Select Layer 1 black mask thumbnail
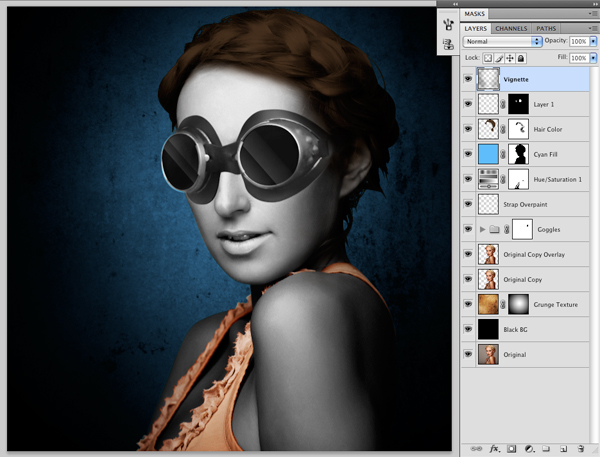Viewport: 600px width, 457px height. click(518, 104)
